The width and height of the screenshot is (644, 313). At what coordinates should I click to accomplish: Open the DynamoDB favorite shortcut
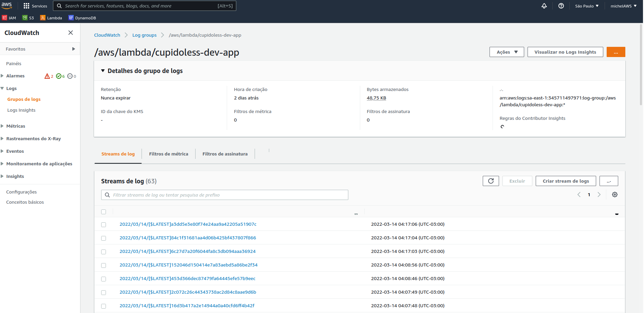coord(82,18)
